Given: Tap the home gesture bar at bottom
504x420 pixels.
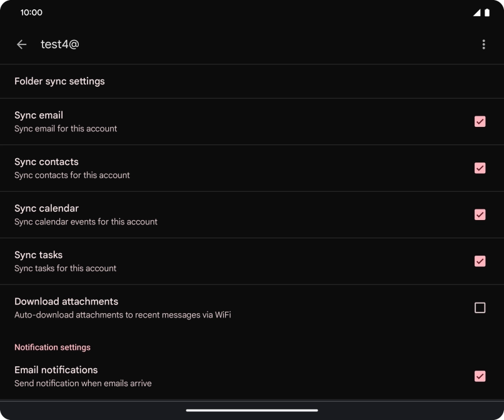Looking at the screenshot, I should point(252,411).
